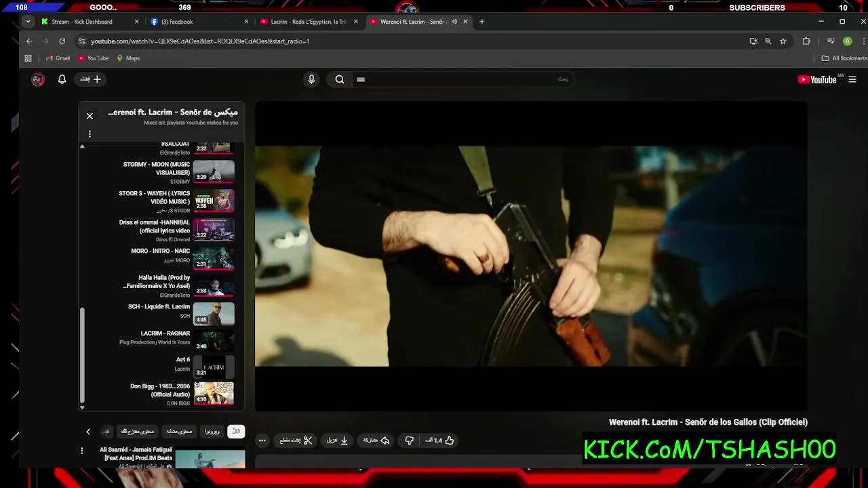The width and height of the screenshot is (868, 488).
Task: Click the magnifier search button
Action: 339,79
